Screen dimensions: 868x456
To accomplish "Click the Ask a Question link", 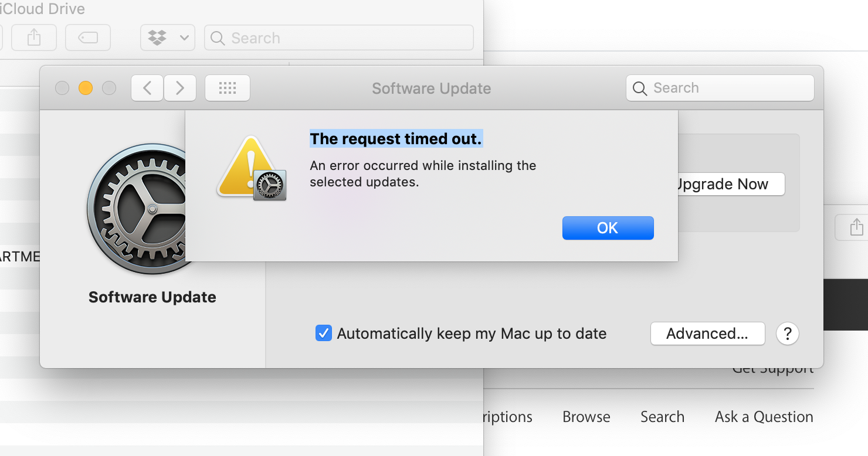I will 764,417.
